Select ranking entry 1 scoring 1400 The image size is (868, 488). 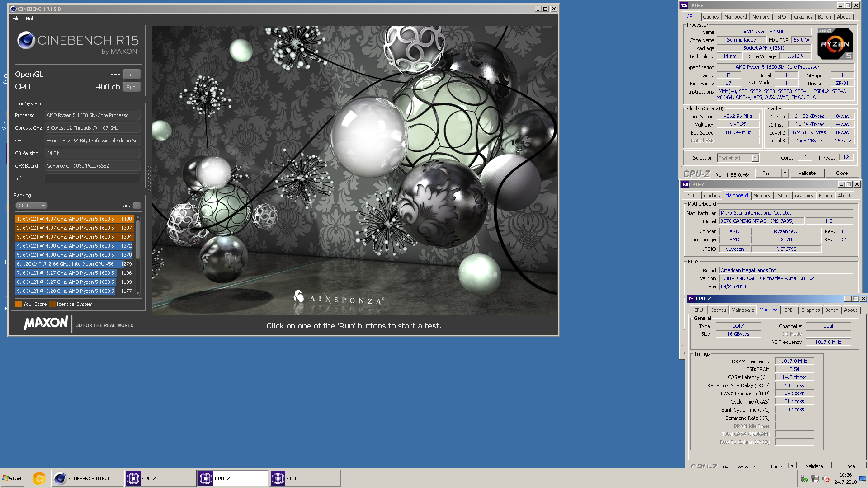click(74, 219)
